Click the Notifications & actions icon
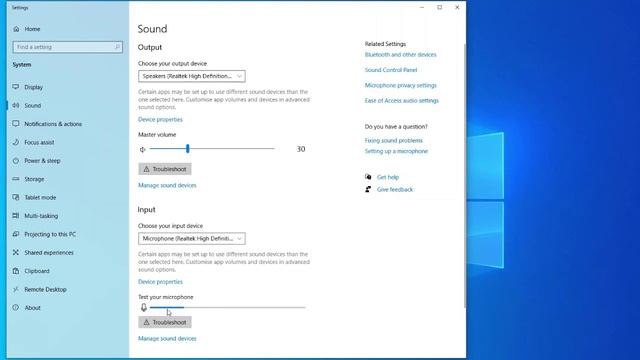Image resolution: width=640 pixels, height=360 pixels. pos(16,124)
